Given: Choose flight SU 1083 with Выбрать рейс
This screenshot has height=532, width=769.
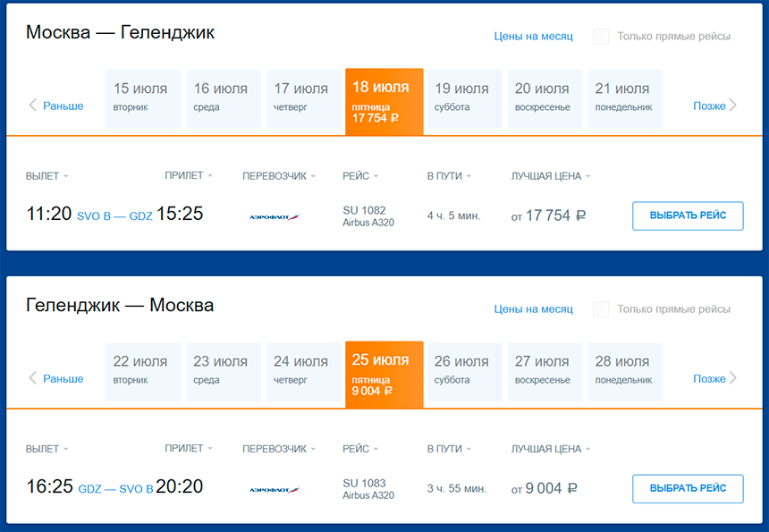Looking at the screenshot, I should (688, 488).
